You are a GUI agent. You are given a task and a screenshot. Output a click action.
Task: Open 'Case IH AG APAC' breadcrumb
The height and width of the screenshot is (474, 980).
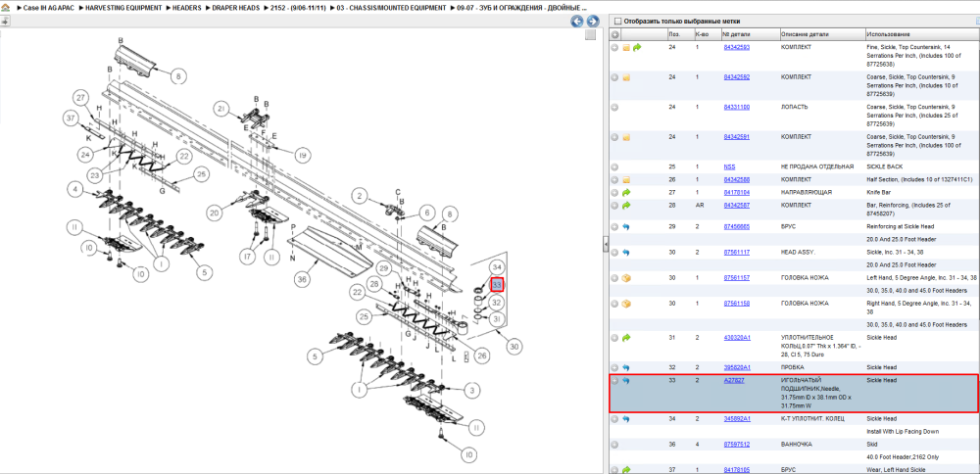pos(49,9)
